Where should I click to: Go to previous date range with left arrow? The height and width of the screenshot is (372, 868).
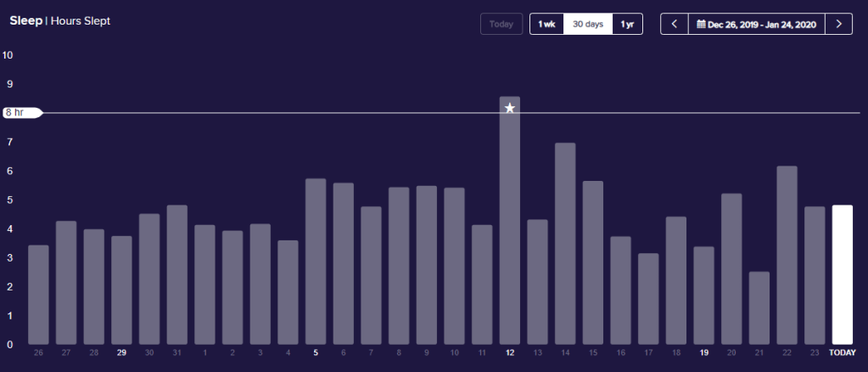click(x=675, y=24)
